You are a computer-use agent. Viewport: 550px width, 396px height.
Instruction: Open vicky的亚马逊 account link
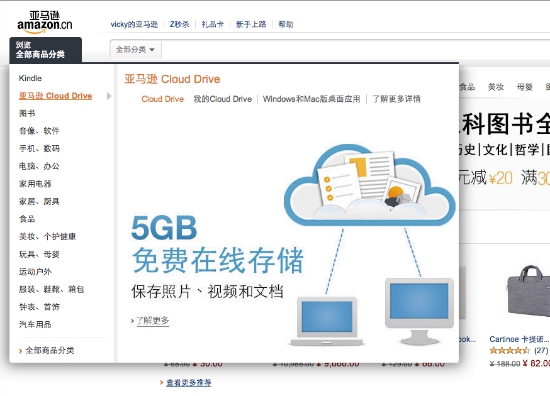point(134,24)
